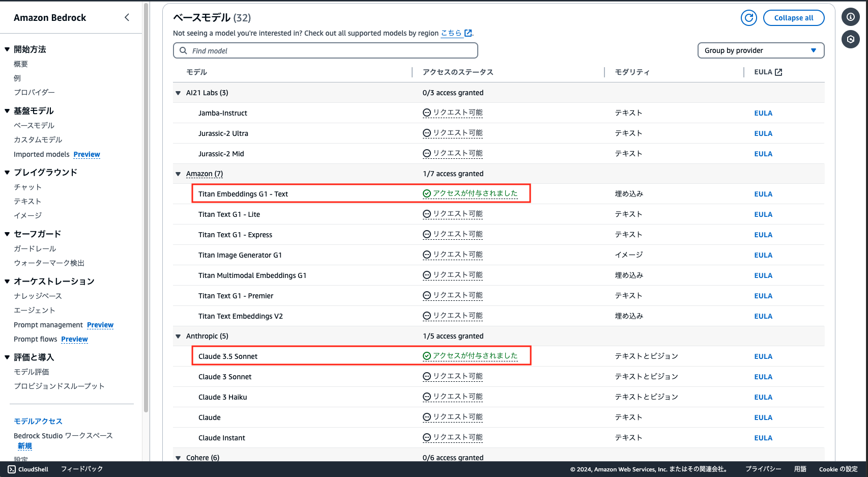Click status icon for Jamba-Instruct
The image size is (868, 477).
[x=427, y=113]
